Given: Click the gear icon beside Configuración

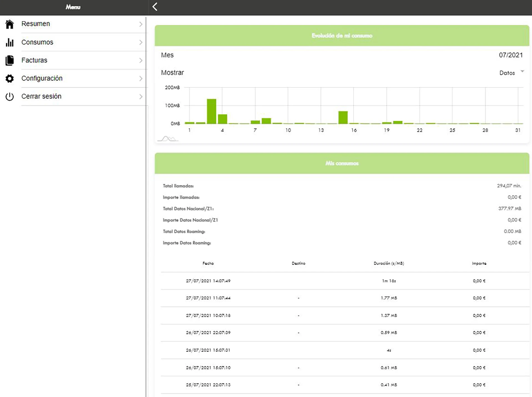Looking at the screenshot, I should [x=10, y=79].
